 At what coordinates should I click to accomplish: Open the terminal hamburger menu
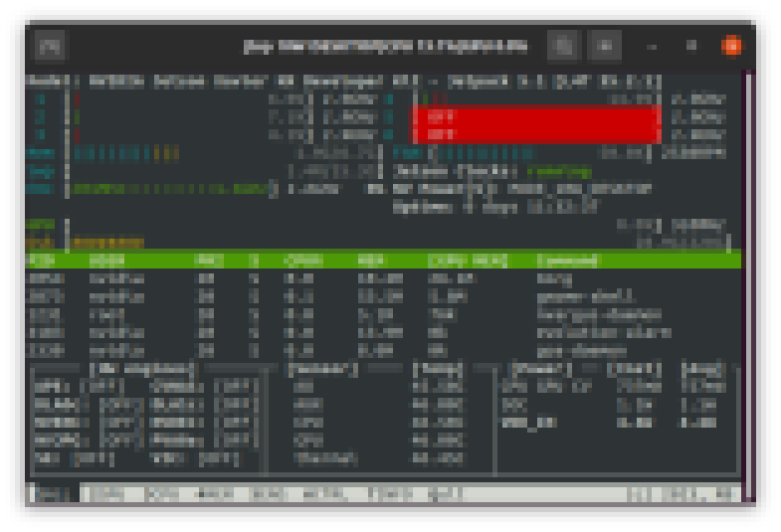pos(604,47)
